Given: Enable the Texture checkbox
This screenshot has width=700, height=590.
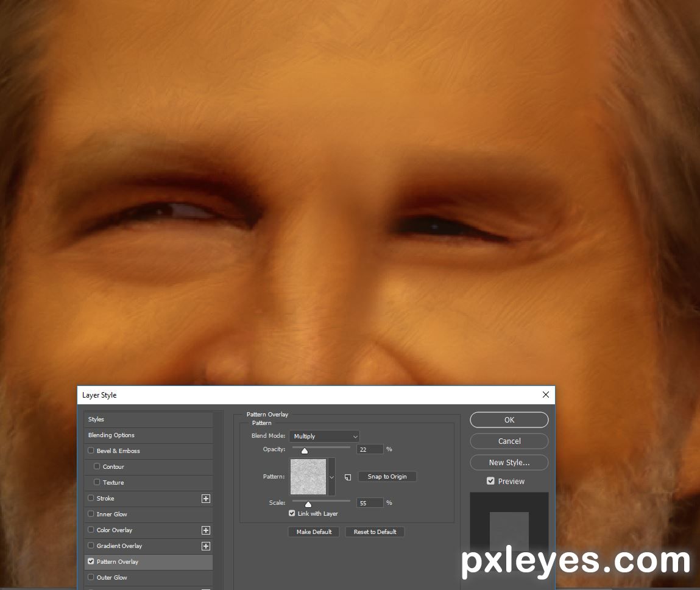Looking at the screenshot, I should tap(97, 482).
